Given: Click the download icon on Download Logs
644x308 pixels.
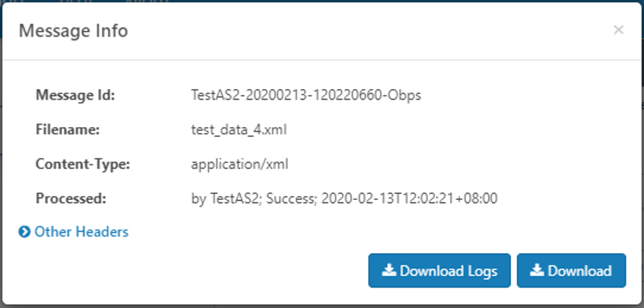Looking at the screenshot, I should (389, 270).
